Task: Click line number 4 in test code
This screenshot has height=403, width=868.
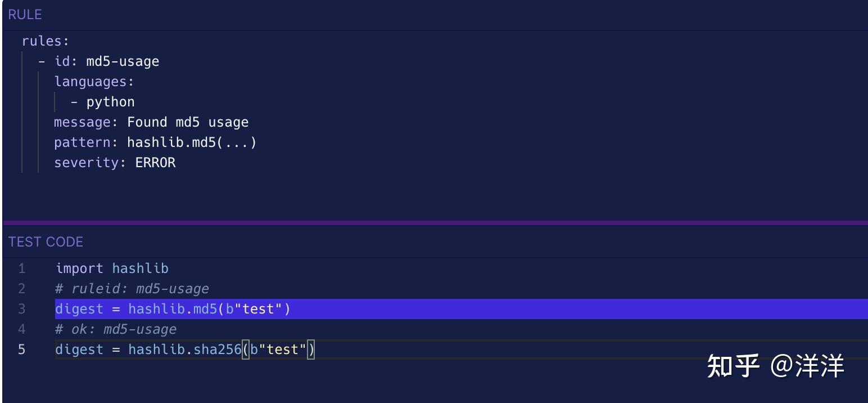Action: click(x=22, y=329)
